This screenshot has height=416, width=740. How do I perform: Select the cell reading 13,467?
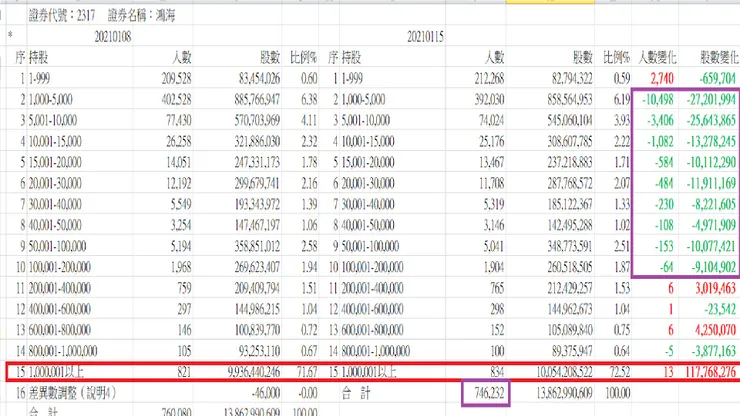491,162
